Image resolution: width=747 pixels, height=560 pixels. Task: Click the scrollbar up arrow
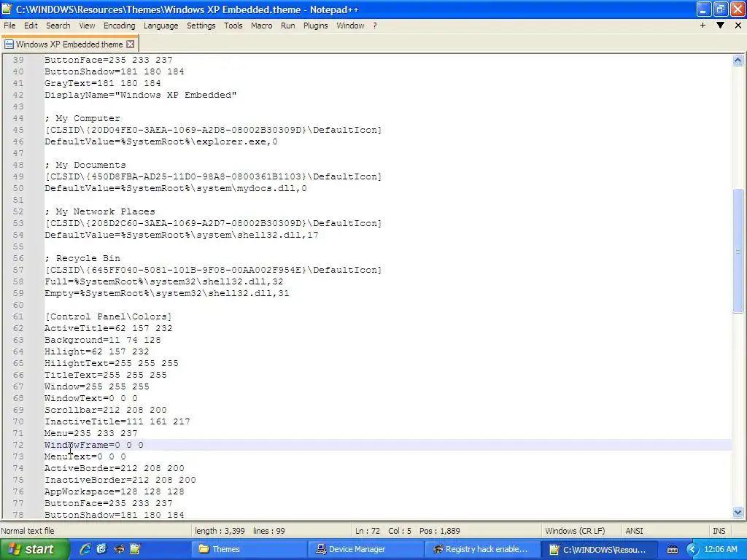pos(738,60)
